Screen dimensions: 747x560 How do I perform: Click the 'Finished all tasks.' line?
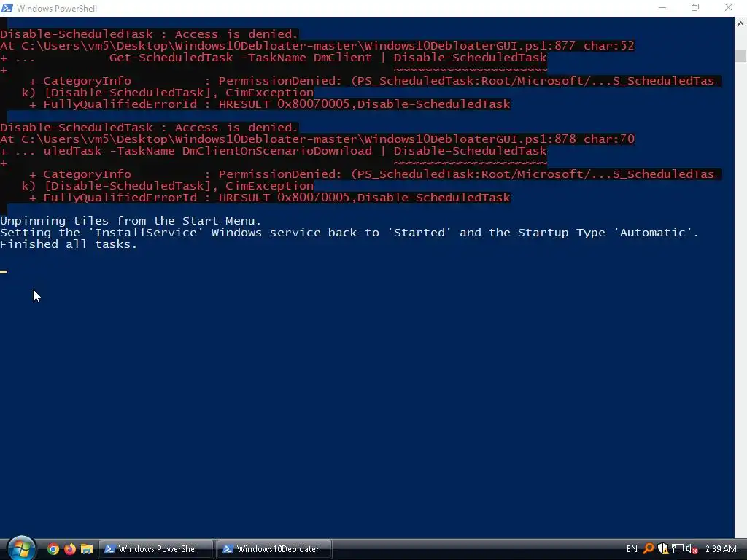(x=69, y=244)
